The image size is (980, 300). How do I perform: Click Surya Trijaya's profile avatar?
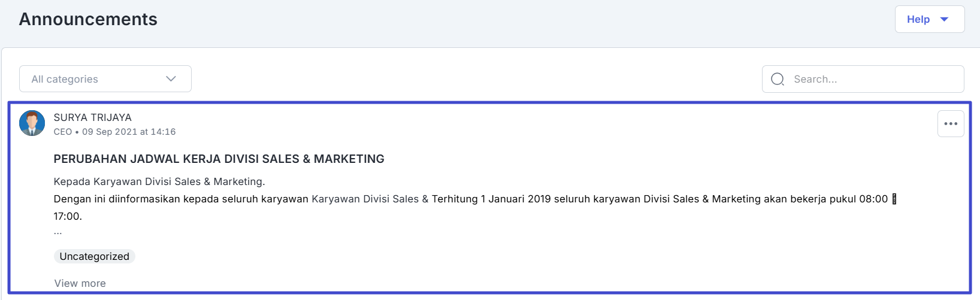tap(32, 123)
